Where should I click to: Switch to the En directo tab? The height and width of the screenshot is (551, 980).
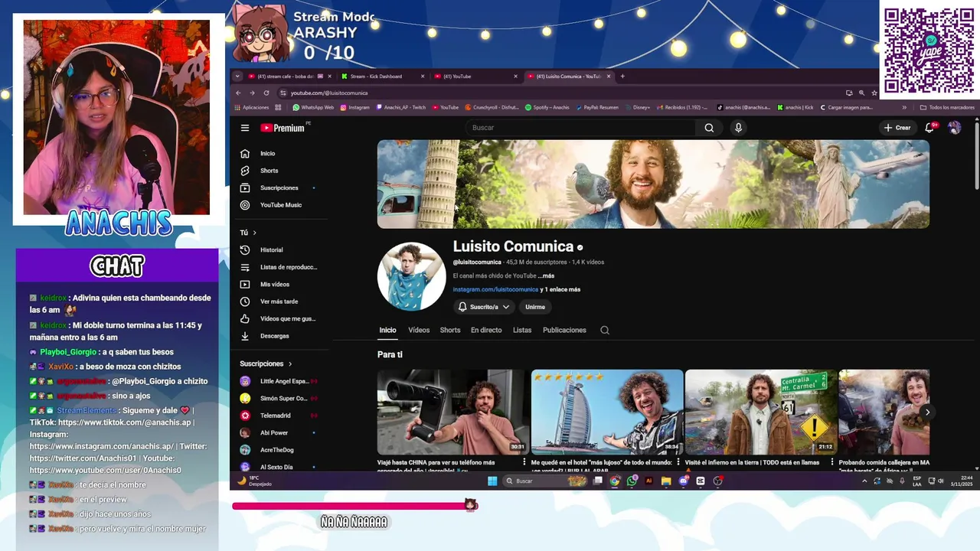pyautogui.click(x=486, y=331)
